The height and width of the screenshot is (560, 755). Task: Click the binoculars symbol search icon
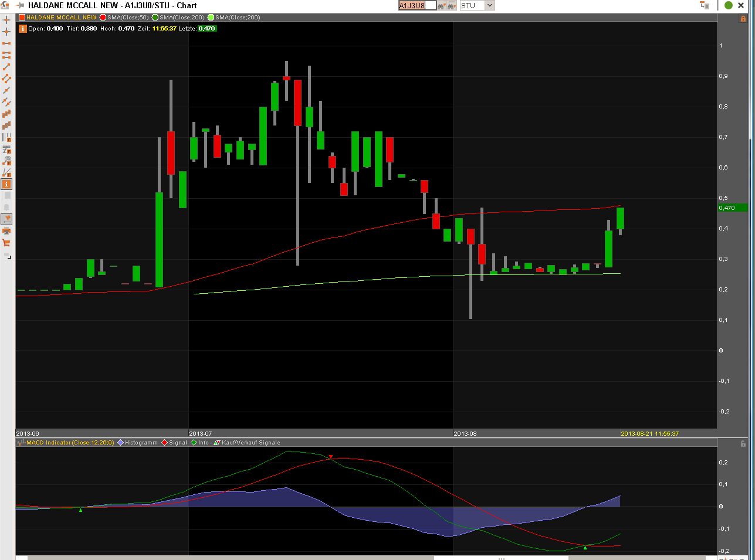441,5
